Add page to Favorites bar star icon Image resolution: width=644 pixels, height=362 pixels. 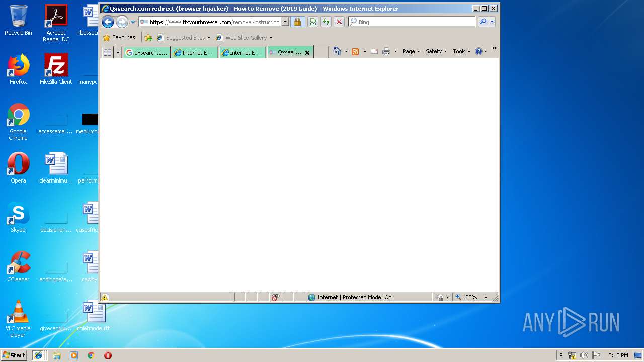click(x=148, y=38)
